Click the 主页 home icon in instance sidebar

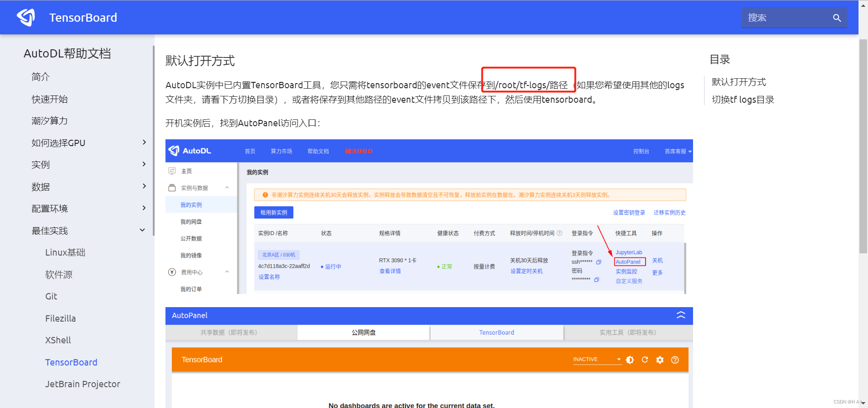pyautogui.click(x=172, y=171)
